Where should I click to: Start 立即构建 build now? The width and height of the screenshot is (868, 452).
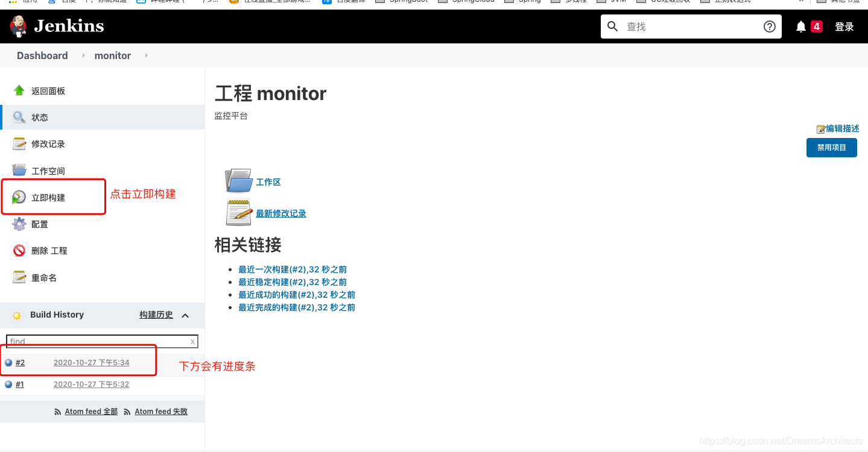48,198
